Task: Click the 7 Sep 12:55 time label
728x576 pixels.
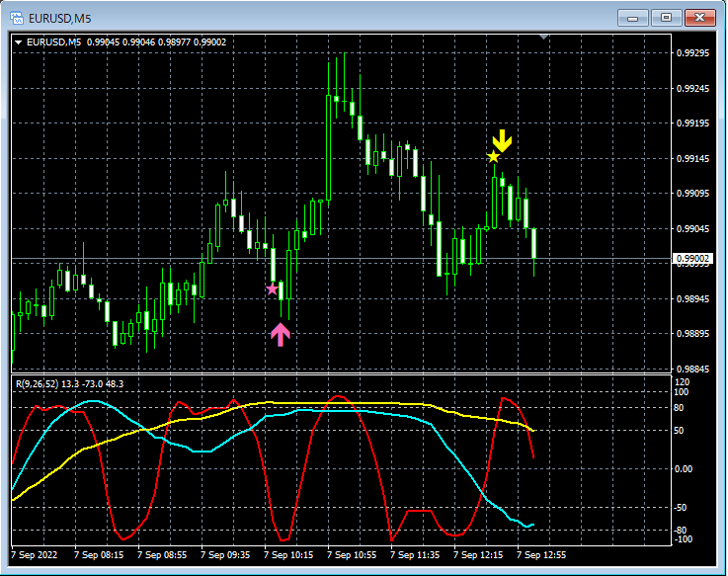Action: [x=541, y=555]
